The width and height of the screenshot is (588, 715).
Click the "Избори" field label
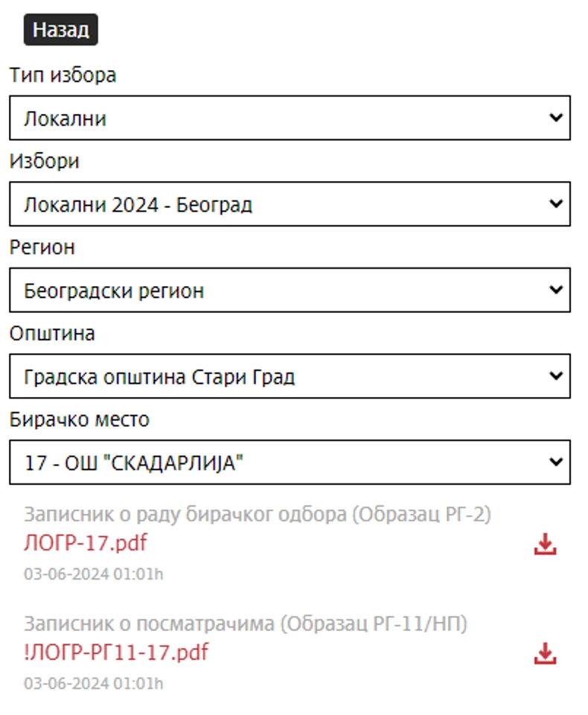point(44,162)
